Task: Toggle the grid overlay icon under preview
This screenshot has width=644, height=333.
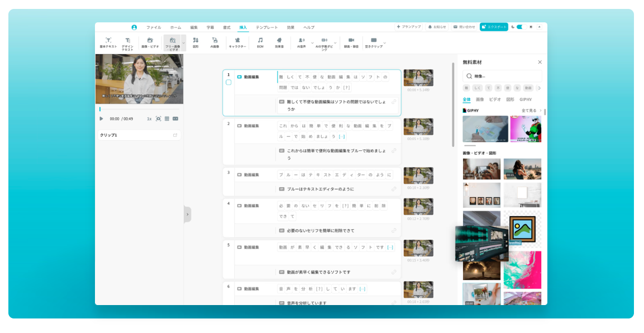Action: pyautogui.click(x=166, y=118)
